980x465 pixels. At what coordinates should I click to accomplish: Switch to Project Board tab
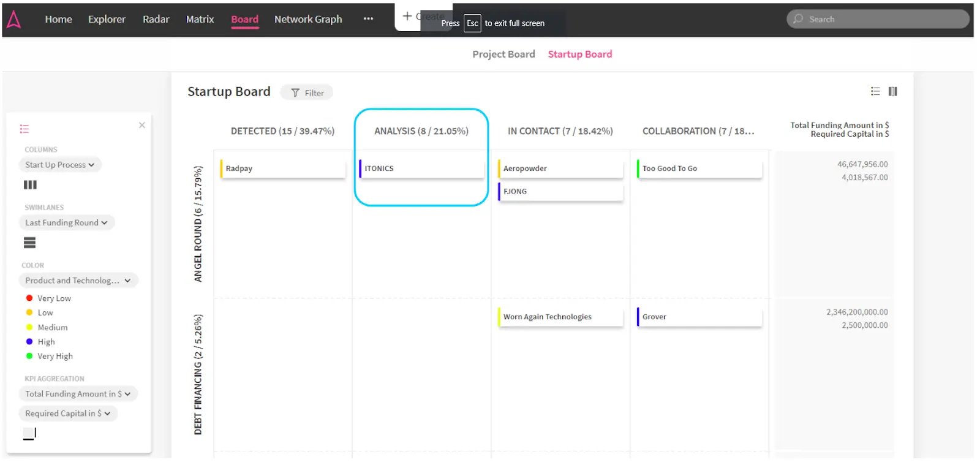pos(503,54)
